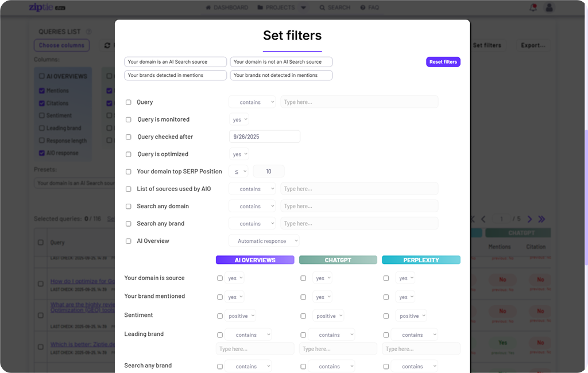Go to Dashboard in the top navigation
This screenshot has width=588, height=373.
227,7
